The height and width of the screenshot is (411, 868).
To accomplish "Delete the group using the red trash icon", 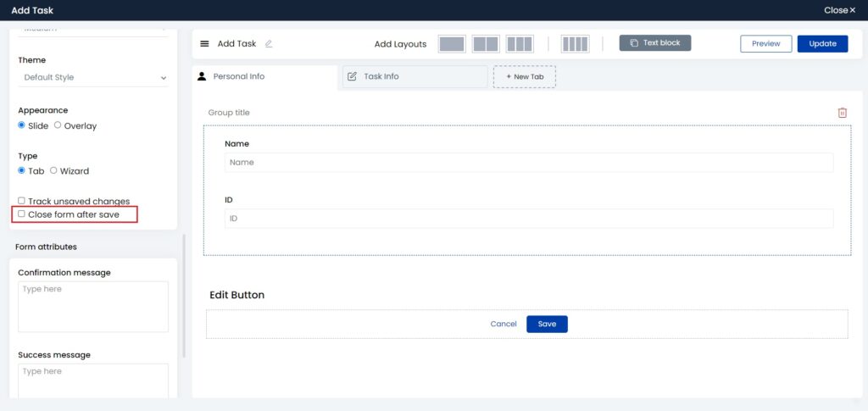I will pyautogui.click(x=842, y=113).
